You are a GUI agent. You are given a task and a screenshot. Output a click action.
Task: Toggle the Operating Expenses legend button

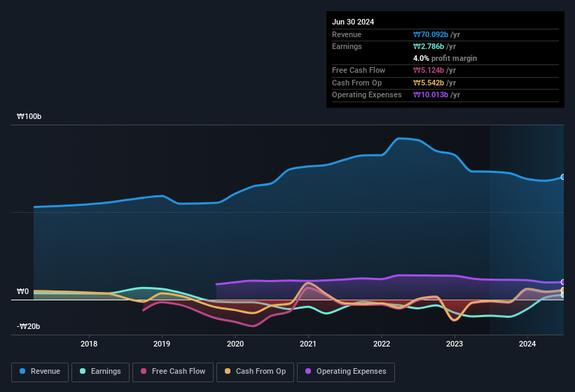[x=345, y=372]
